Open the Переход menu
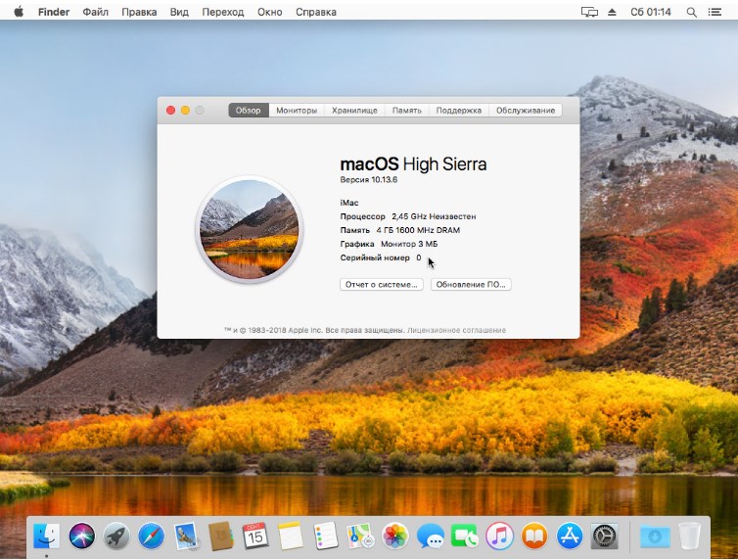The width and height of the screenshot is (738, 560). click(223, 12)
